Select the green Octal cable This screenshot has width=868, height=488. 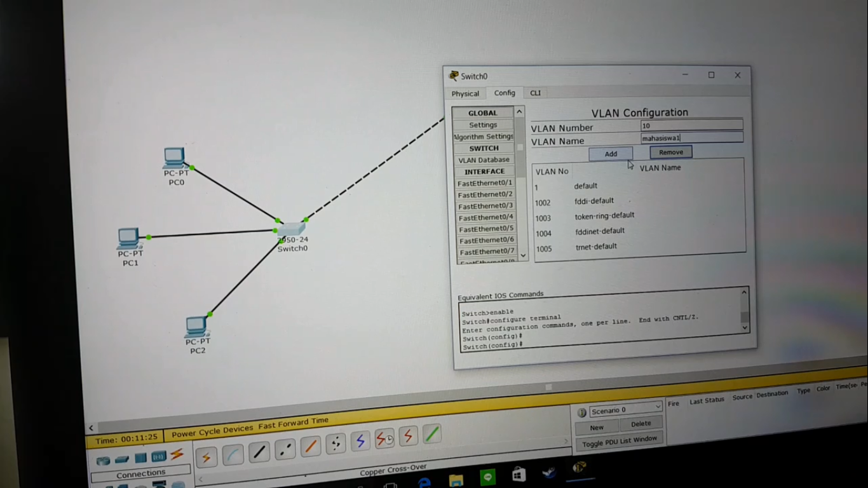pos(432,435)
